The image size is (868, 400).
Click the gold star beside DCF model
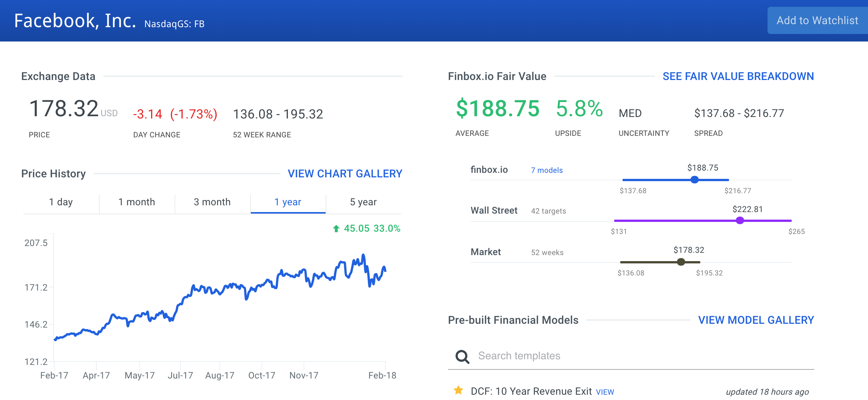458,390
